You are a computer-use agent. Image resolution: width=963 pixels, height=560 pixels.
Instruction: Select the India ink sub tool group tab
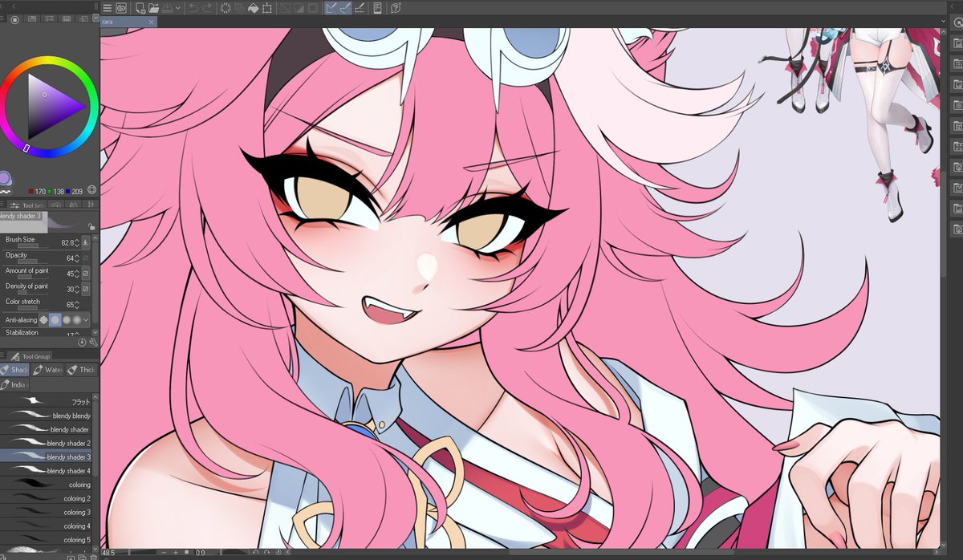pos(14,384)
